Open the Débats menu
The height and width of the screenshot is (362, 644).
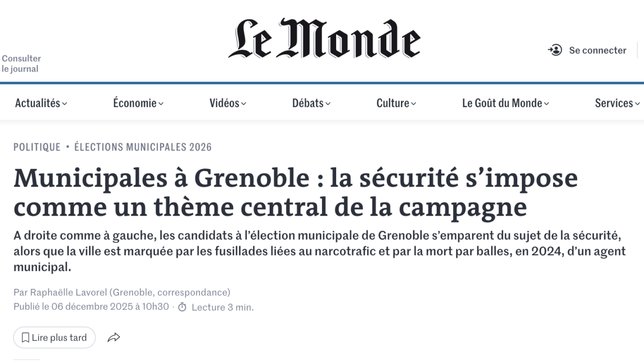tap(311, 103)
